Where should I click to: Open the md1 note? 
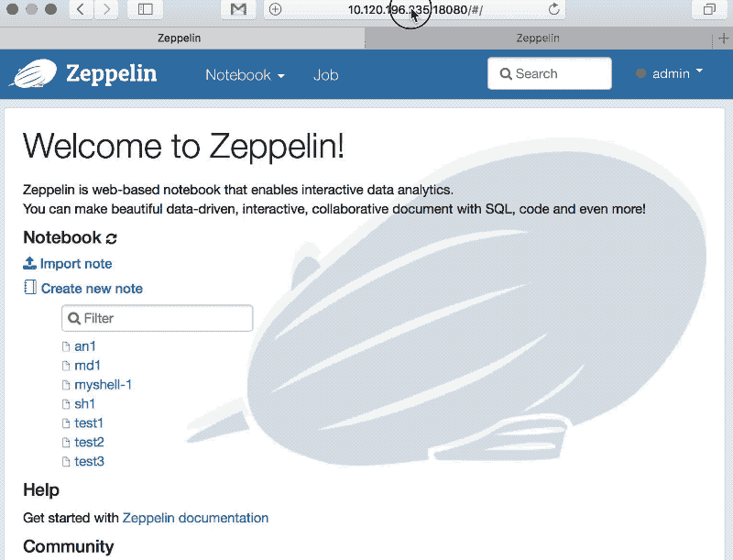(87, 366)
